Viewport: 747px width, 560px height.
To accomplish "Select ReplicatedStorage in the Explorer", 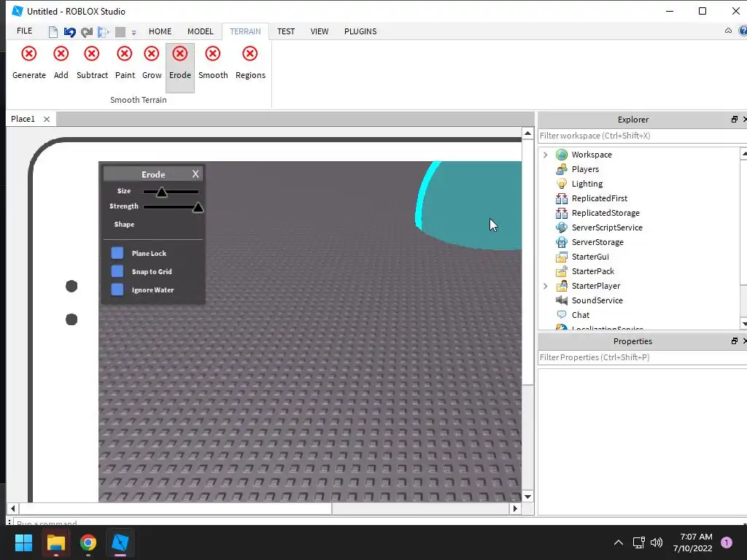I will (605, 213).
